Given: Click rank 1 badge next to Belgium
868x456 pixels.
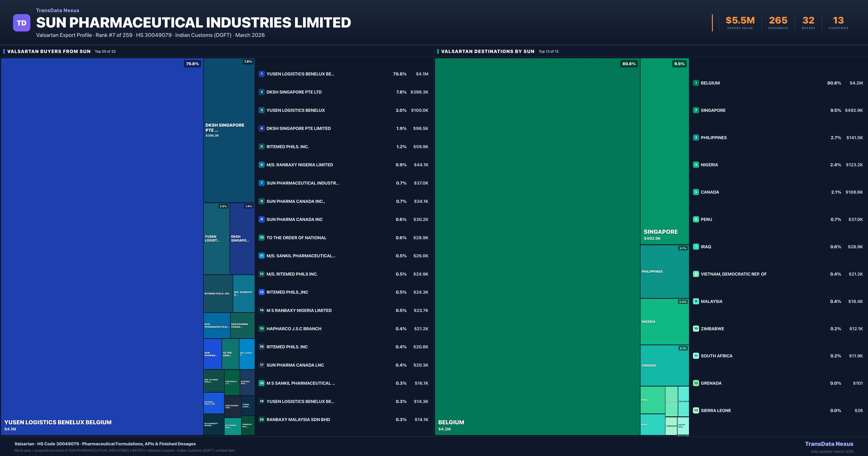Looking at the screenshot, I should point(696,83).
